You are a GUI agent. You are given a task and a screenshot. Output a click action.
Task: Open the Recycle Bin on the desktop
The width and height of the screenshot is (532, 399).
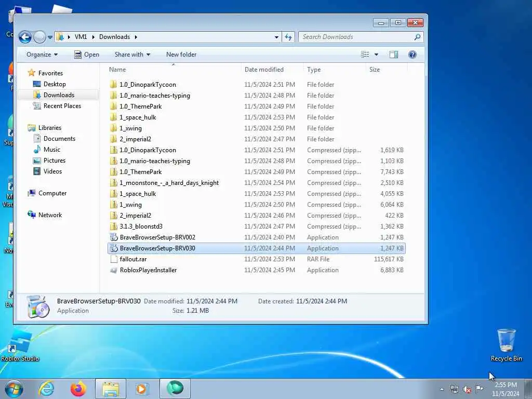click(x=506, y=345)
